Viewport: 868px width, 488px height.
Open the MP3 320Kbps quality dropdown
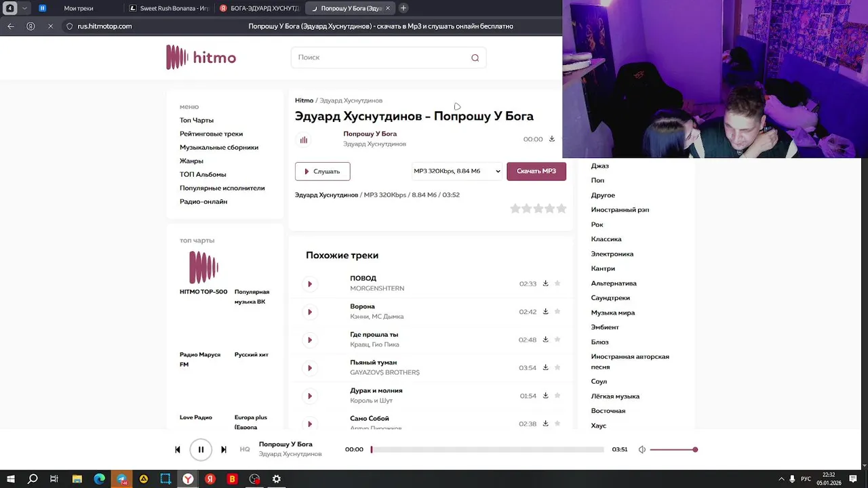(x=457, y=171)
